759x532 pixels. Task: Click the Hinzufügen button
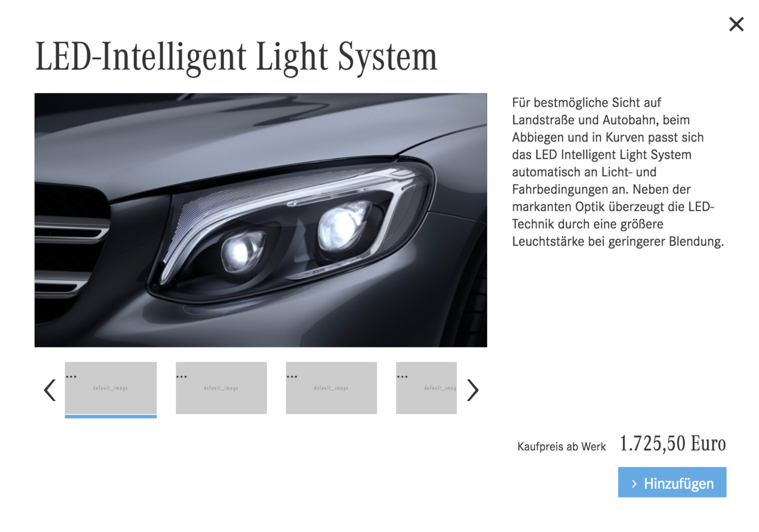tap(672, 482)
